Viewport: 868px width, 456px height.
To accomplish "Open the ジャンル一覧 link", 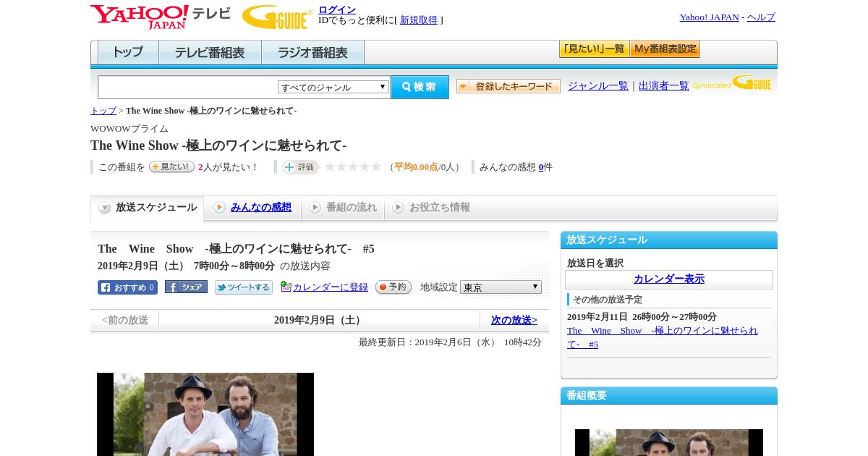I will click(x=598, y=85).
